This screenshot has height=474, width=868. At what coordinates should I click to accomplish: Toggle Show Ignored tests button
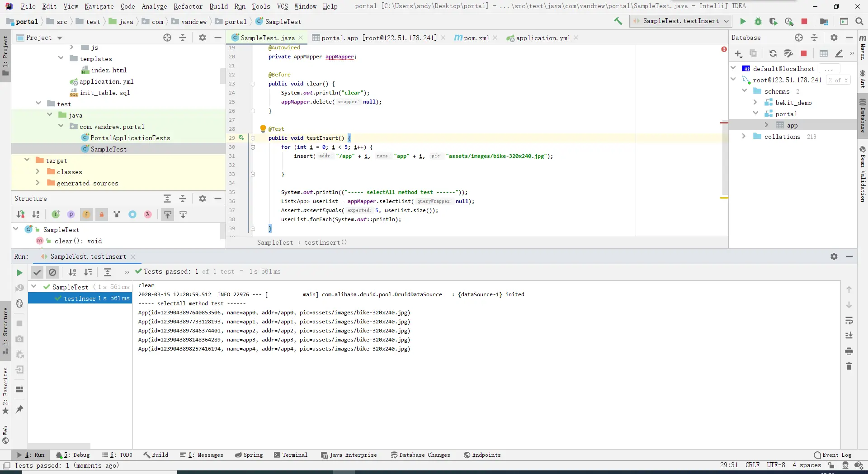pyautogui.click(x=52, y=272)
